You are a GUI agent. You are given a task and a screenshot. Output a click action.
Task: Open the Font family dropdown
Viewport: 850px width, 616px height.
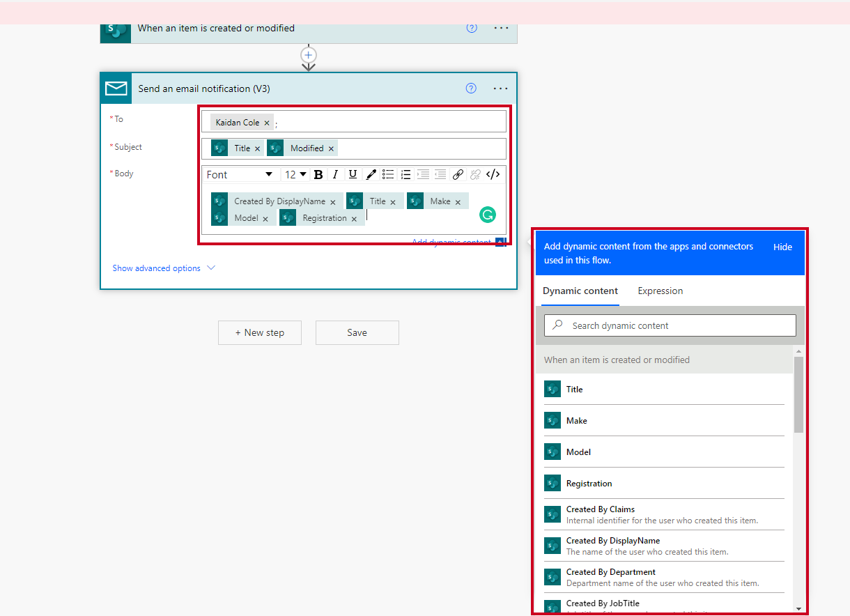click(240, 174)
